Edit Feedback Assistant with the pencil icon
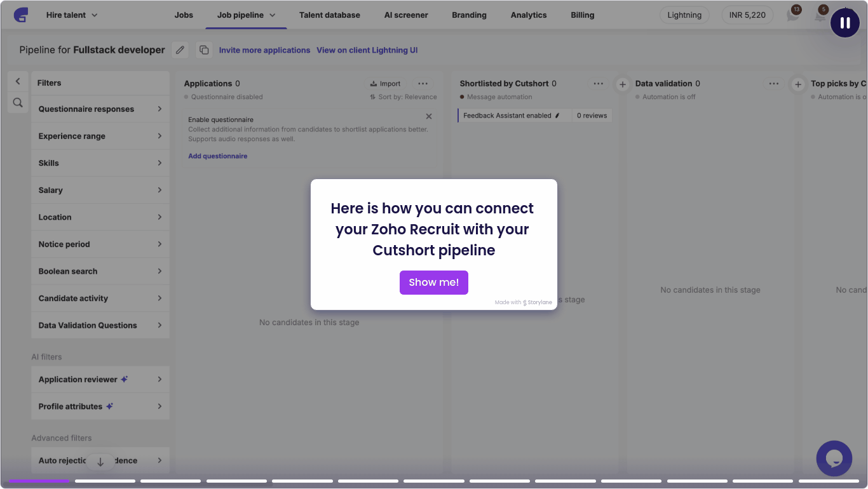 coord(558,116)
